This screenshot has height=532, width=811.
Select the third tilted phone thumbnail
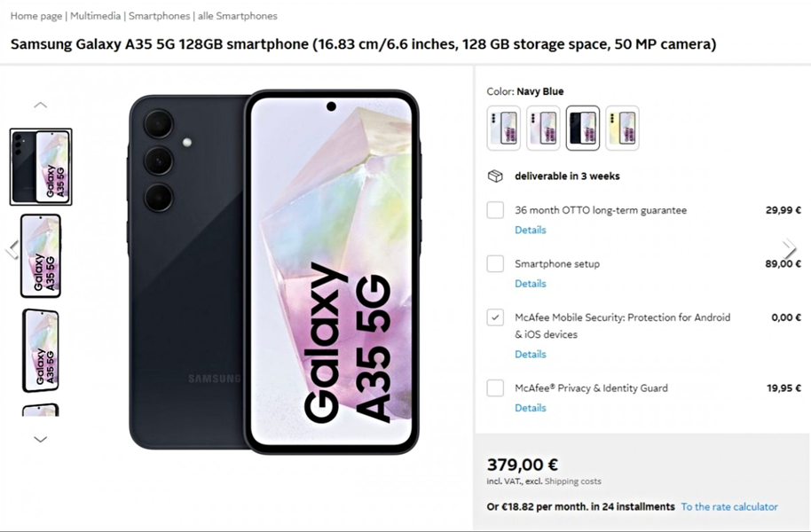(x=40, y=350)
